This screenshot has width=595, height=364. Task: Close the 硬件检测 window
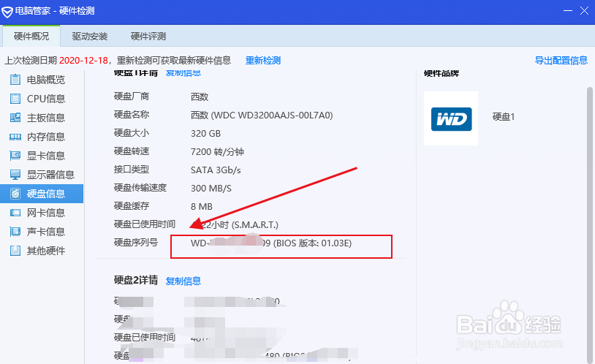click(x=584, y=11)
